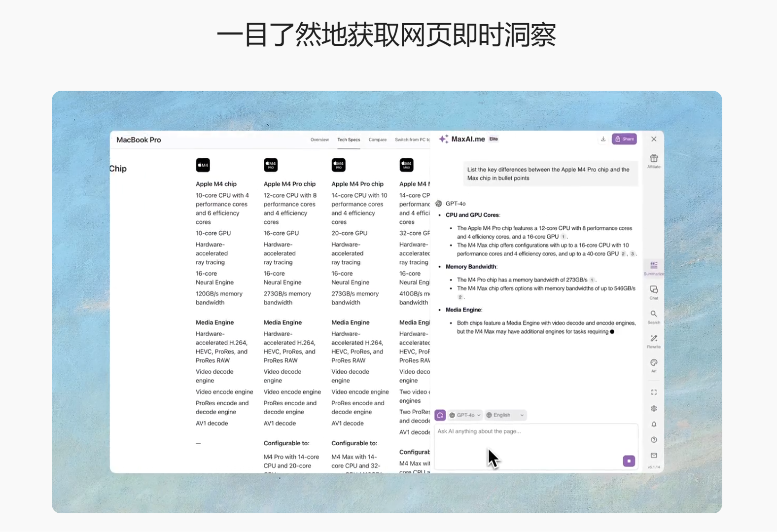This screenshot has height=532, width=777.
Task: Click the Apple M4 chip icon
Action: click(x=203, y=165)
